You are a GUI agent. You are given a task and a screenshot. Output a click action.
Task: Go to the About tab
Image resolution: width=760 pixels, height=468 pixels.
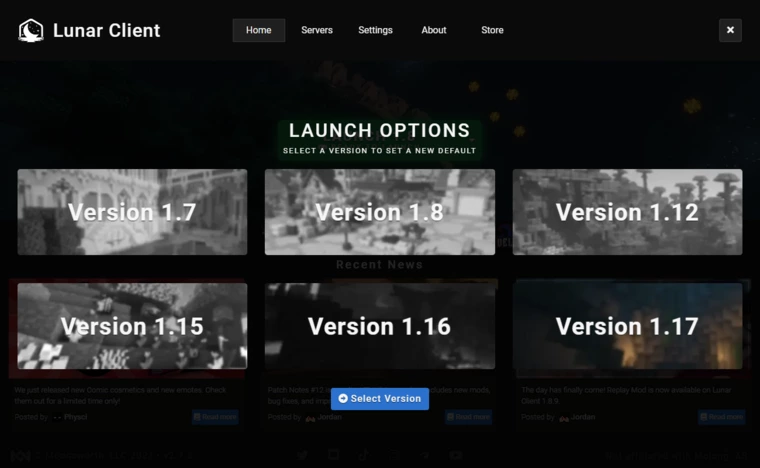(433, 30)
